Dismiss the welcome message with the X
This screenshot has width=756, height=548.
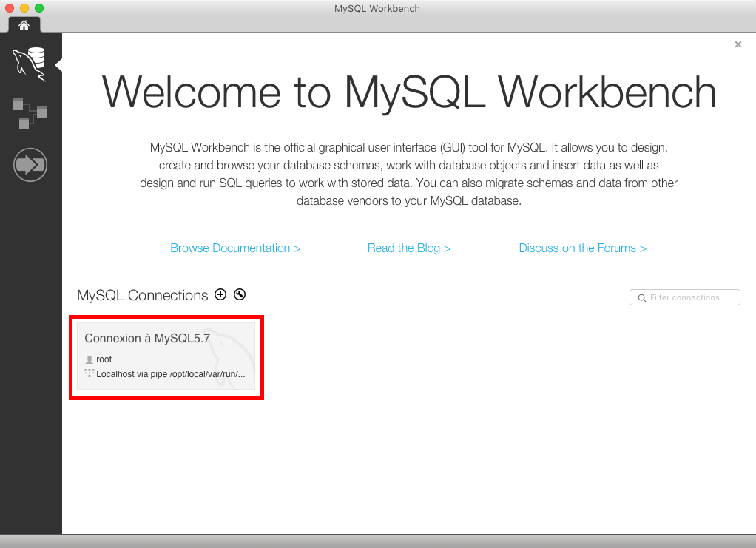[738, 44]
